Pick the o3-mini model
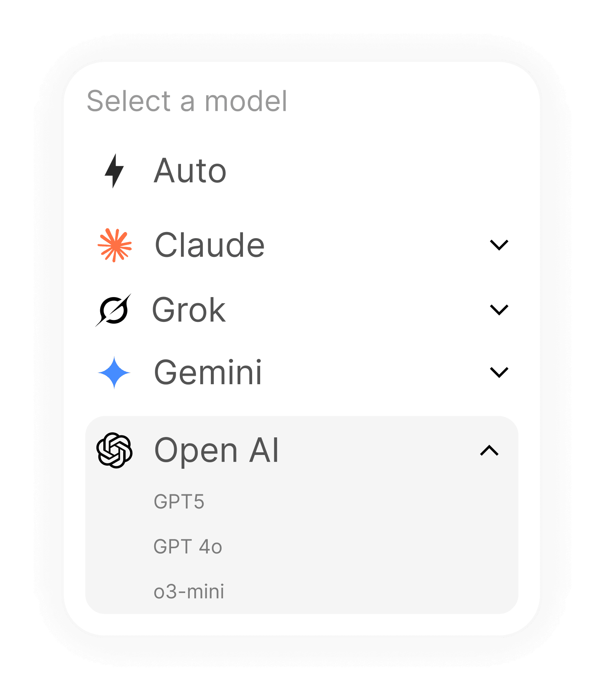This screenshot has height=700, width=603. [x=189, y=591]
